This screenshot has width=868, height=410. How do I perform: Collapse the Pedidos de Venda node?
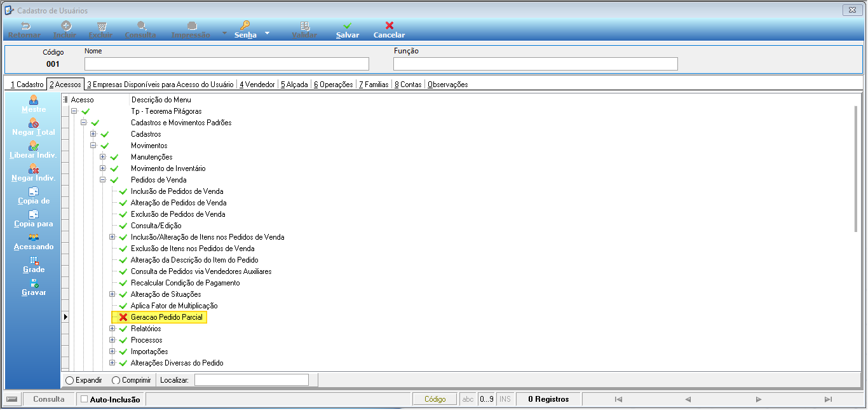click(102, 180)
